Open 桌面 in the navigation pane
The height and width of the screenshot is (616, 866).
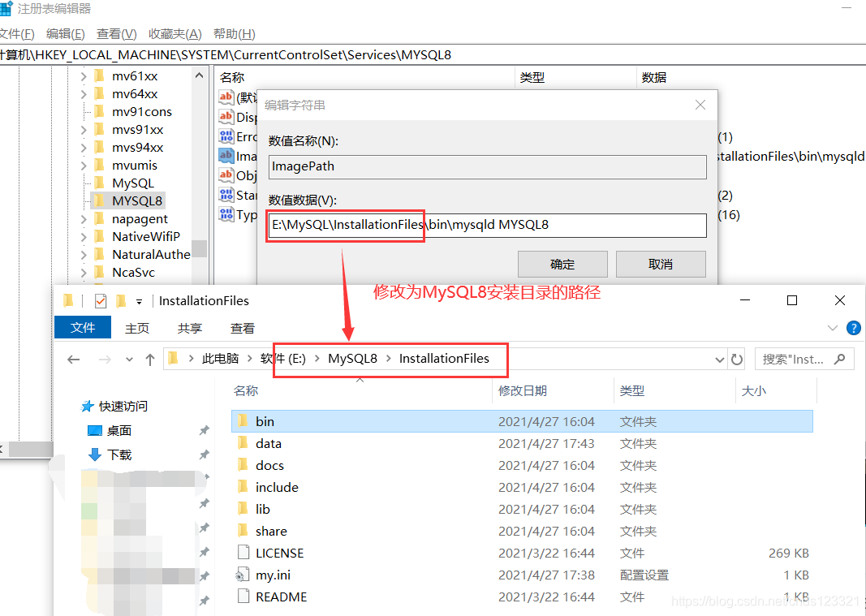point(118,430)
